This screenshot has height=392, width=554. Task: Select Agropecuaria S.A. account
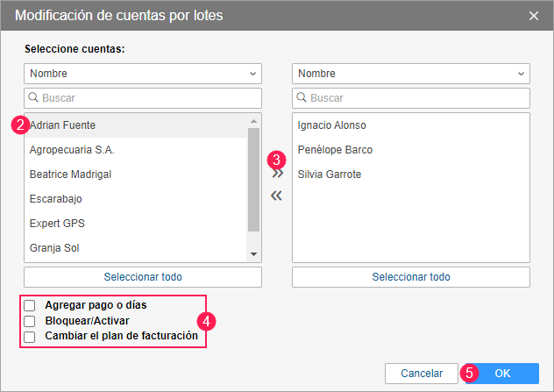72,150
